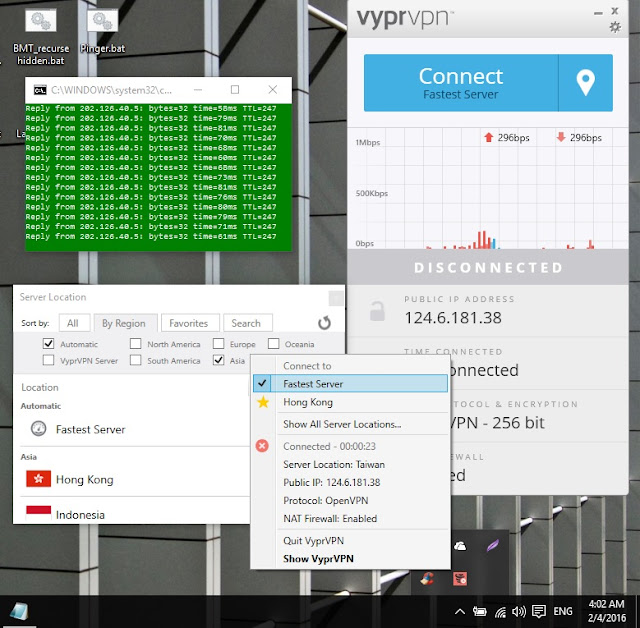This screenshot has width=640, height=628.
Task: Refresh the server location list
Action: pos(324,323)
